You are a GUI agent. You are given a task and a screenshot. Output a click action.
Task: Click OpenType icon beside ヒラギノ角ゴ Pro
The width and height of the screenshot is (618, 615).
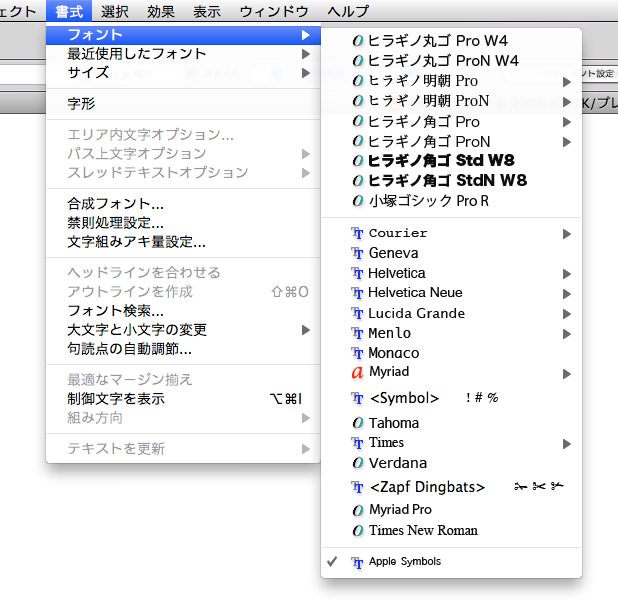[357, 121]
